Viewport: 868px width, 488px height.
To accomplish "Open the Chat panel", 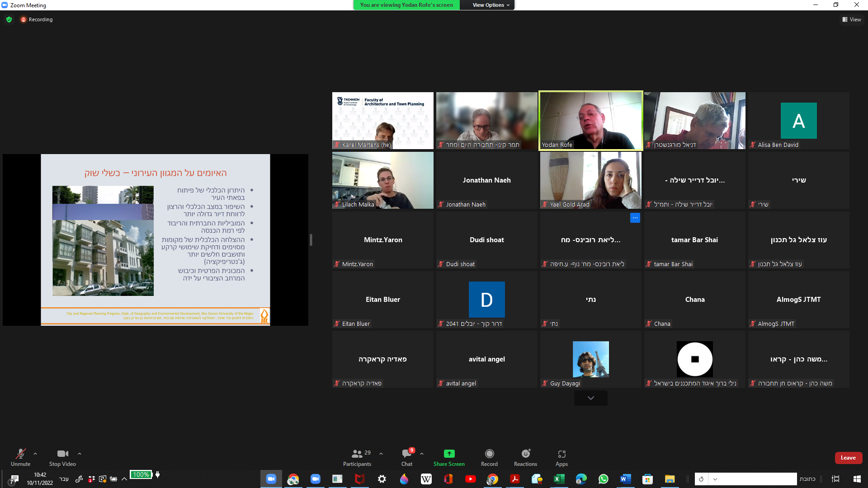I will (407, 457).
